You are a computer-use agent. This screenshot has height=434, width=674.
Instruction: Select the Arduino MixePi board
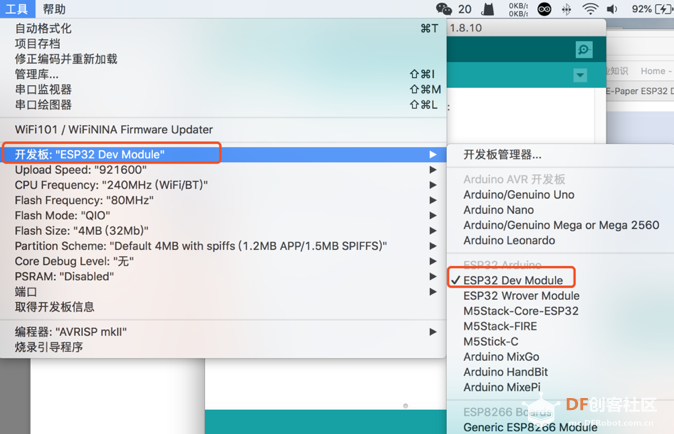point(561,388)
